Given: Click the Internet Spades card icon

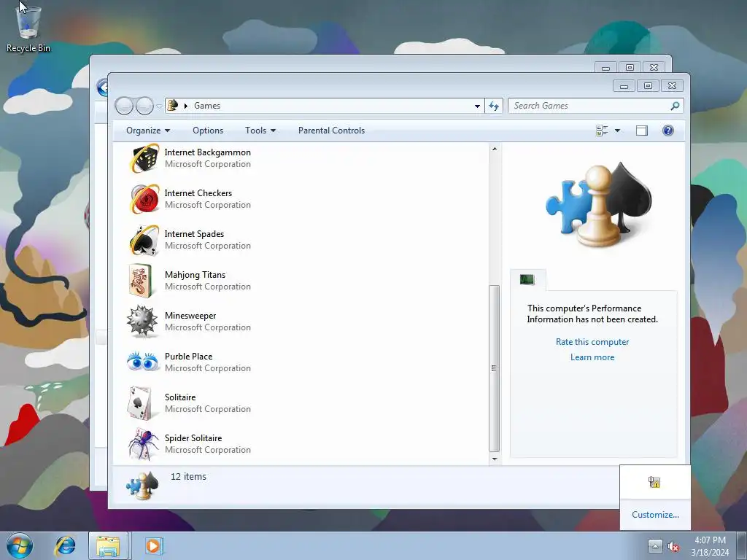Looking at the screenshot, I should (x=144, y=240).
